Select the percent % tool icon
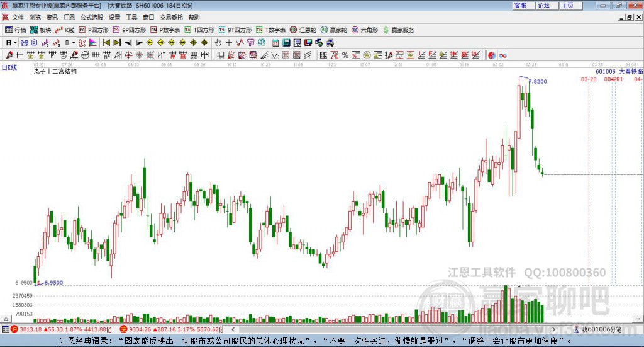This screenshot has height=347, width=644. (x=345, y=55)
